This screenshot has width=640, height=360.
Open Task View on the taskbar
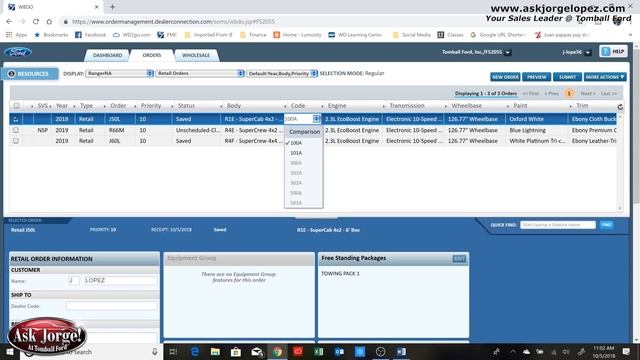click(x=173, y=351)
